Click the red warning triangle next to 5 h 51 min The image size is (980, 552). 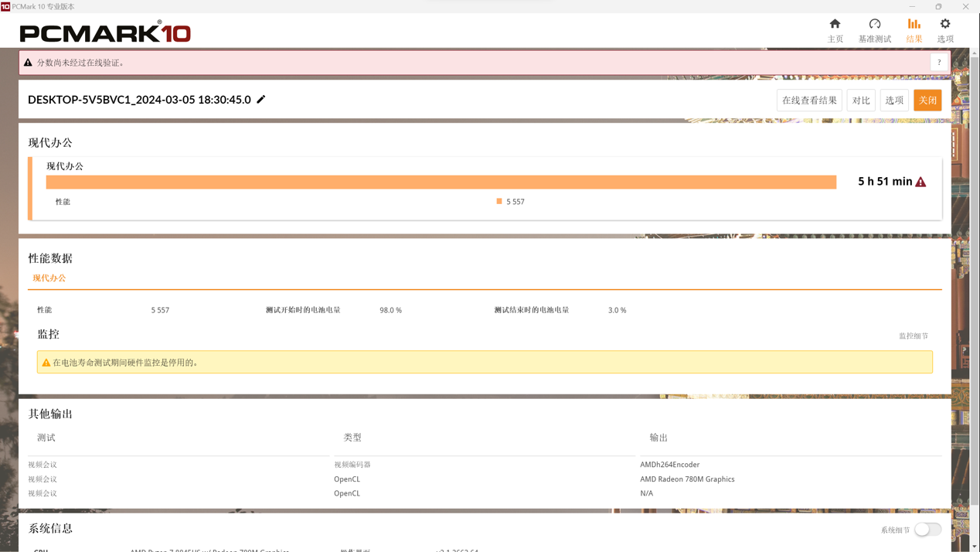point(920,182)
